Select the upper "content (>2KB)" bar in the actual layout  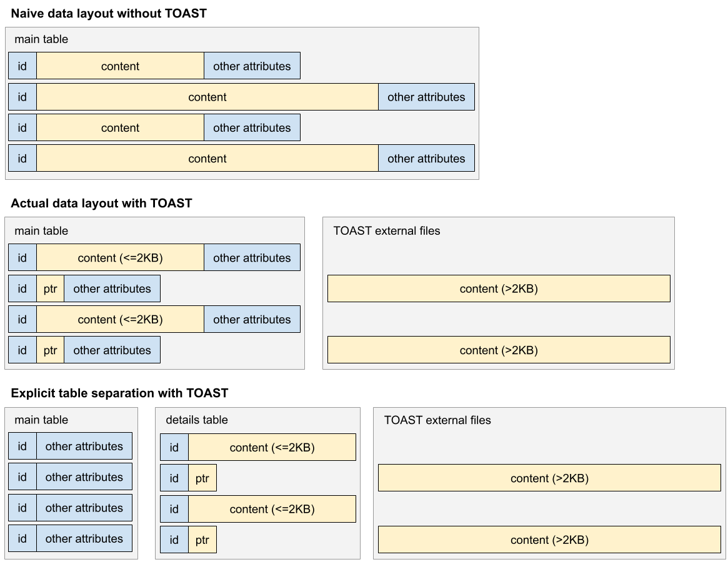click(x=499, y=289)
